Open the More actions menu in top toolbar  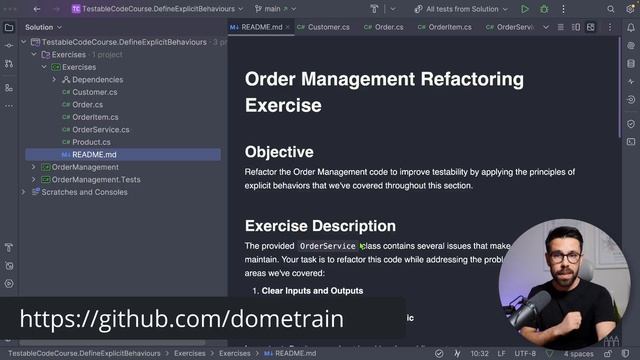coord(563,9)
